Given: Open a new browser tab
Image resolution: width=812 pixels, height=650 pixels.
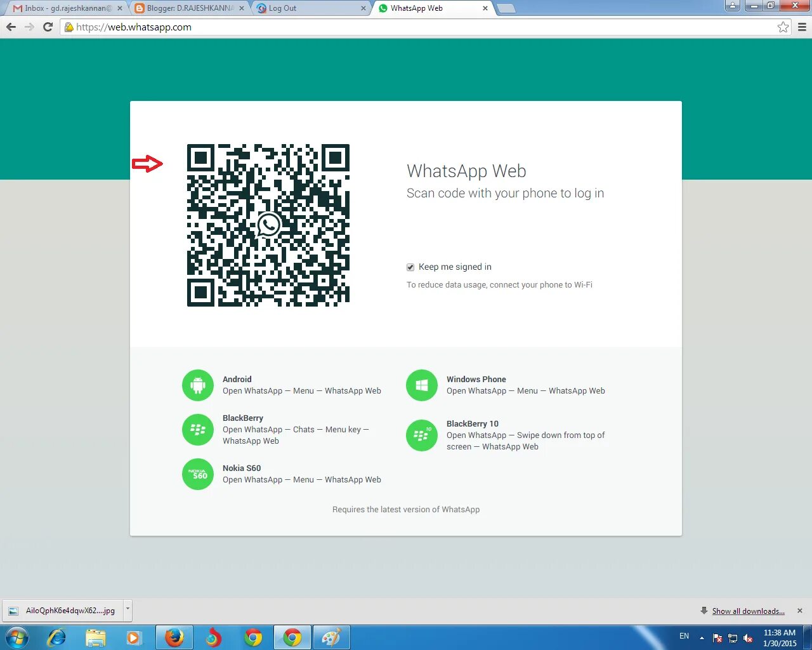Looking at the screenshot, I should pyautogui.click(x=506, y=8).
